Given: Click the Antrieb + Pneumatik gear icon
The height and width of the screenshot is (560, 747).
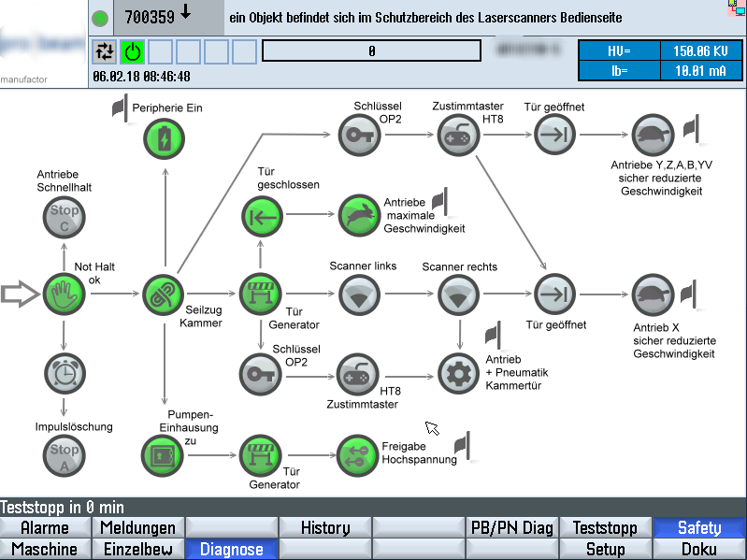Looking at the screenshot, I should pyautogui.click(x=458, y=374).
